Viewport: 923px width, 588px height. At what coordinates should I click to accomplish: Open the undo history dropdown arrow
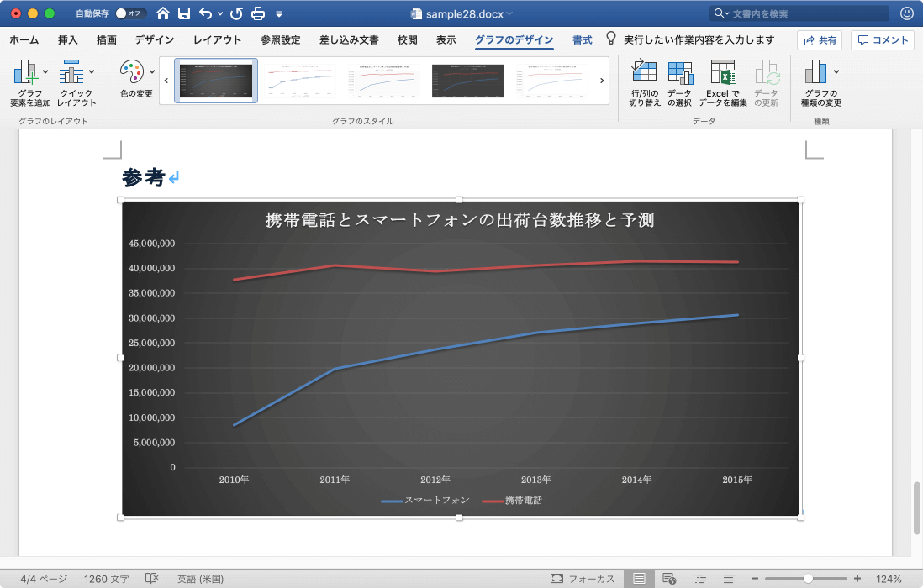[x=220, y=13]
